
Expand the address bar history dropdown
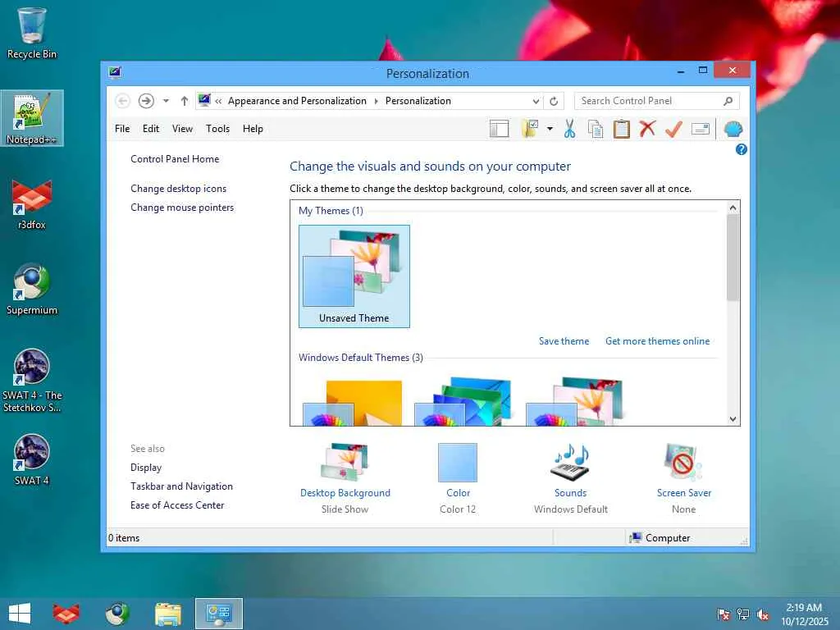pyautogui.click(x=536, y=101)
